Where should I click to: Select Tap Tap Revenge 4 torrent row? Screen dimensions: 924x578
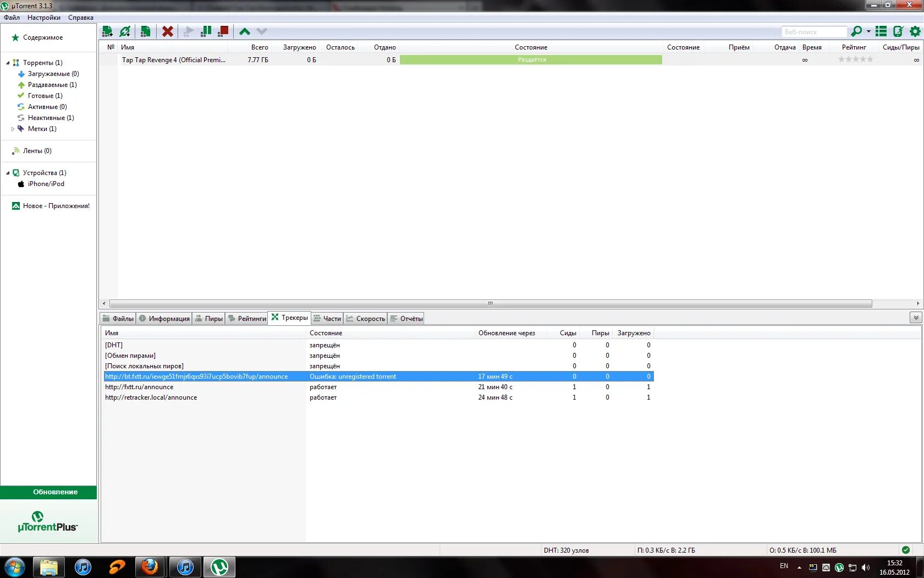click(x=512, y=60)
